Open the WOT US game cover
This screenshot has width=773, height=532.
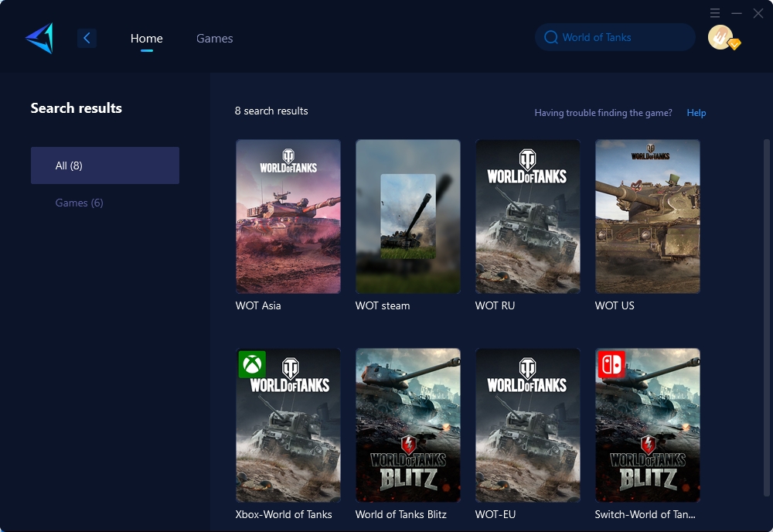pos(648,217)
